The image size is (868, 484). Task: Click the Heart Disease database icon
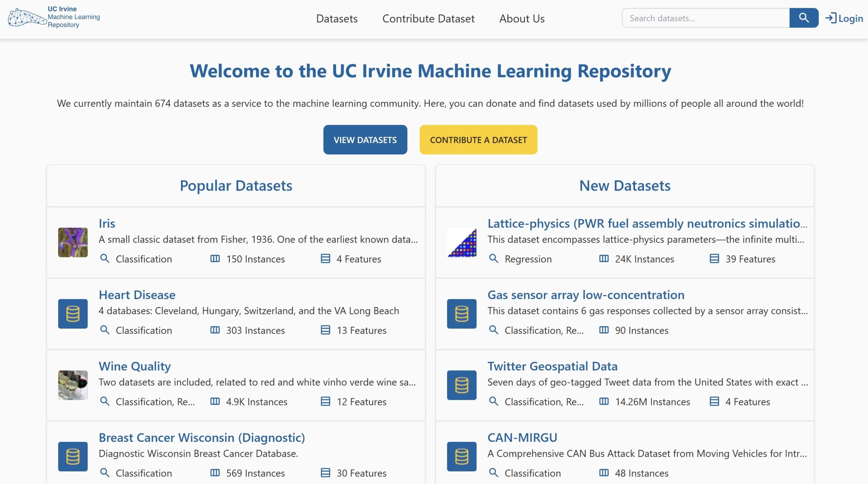click(73, 314)
